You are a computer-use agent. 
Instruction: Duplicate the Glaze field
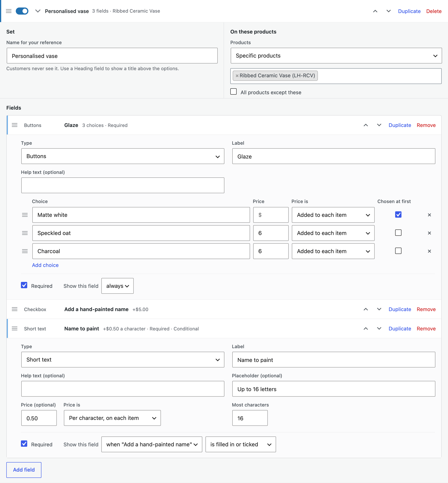[400, 125]
